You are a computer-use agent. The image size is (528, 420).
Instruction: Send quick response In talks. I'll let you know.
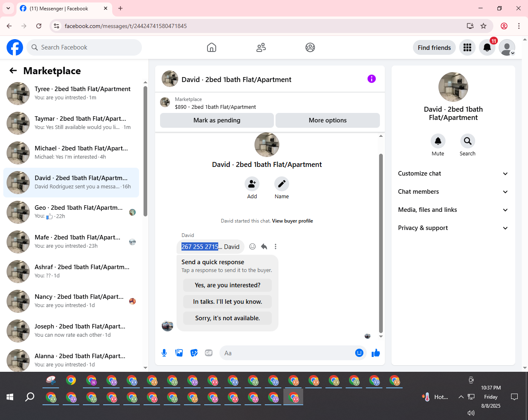(x=228, y=302)
